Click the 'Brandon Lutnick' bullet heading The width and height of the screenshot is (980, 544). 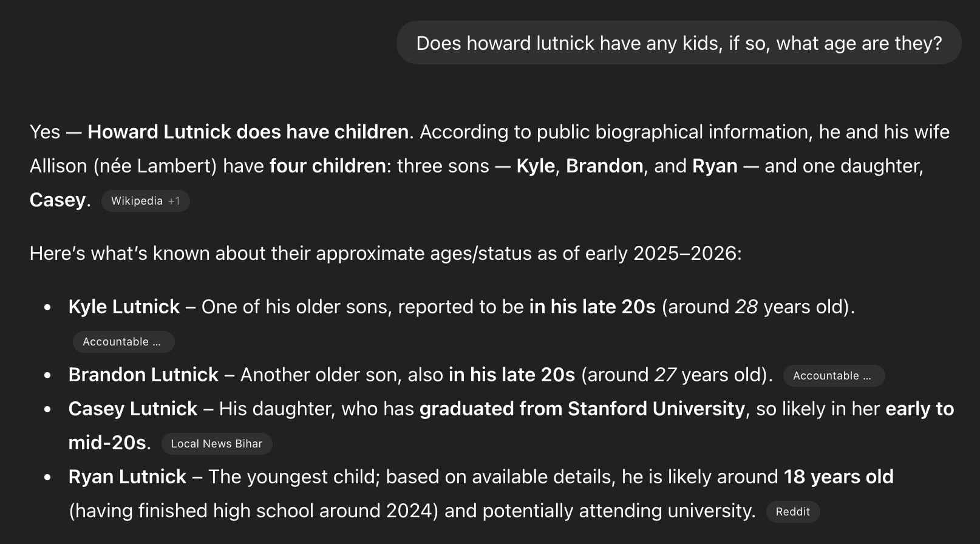pyautogui.click(x=143, y=375)
